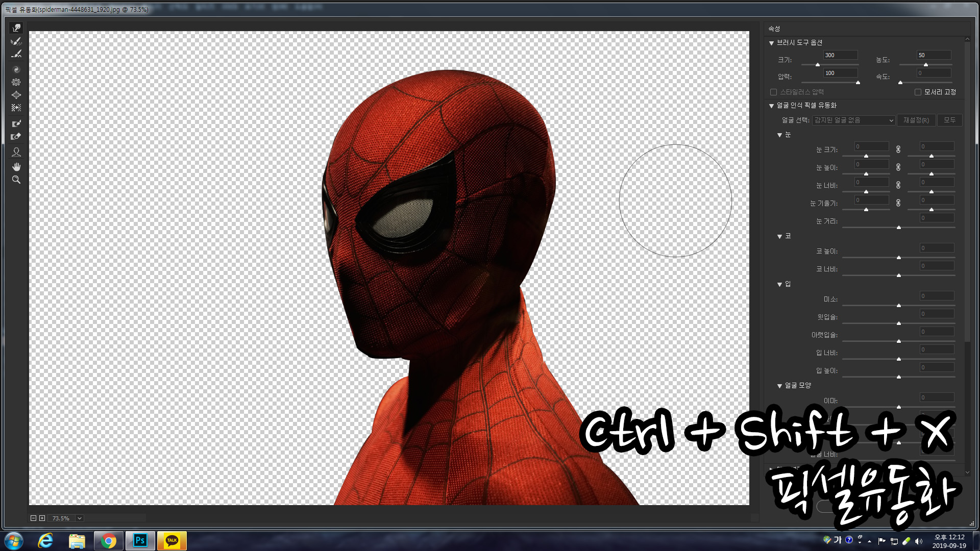This screenshot has height=551, width=980.
Task: Toggle the 스타일러스 압력 checkbox
Action: click(773, 92)
